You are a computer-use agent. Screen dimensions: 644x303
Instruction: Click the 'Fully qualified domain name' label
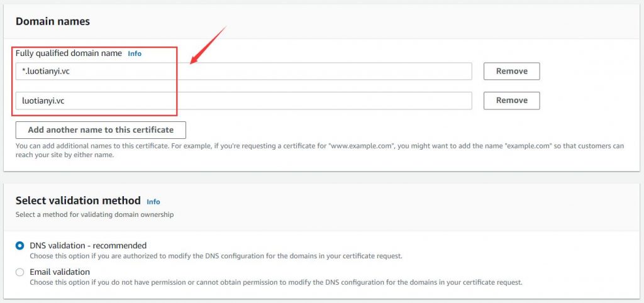click(x=69, y=53)
